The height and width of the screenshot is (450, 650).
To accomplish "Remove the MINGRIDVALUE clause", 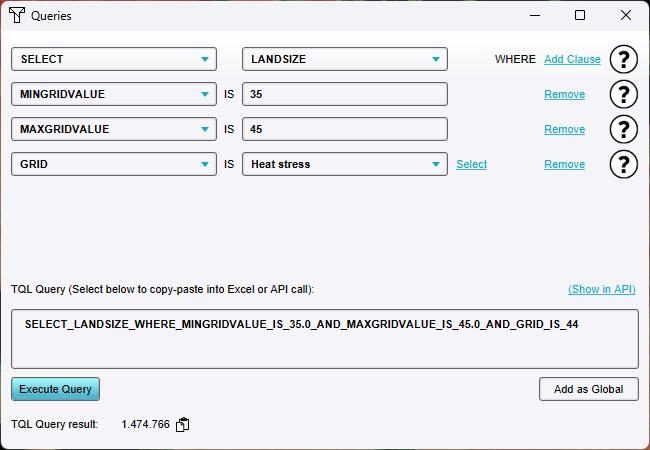I will point(564,95).
